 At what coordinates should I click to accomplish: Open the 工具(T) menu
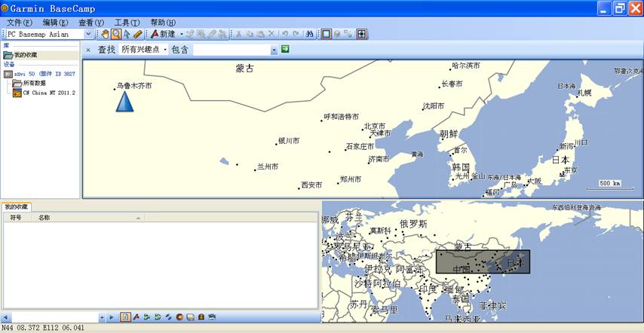(126, 23)
